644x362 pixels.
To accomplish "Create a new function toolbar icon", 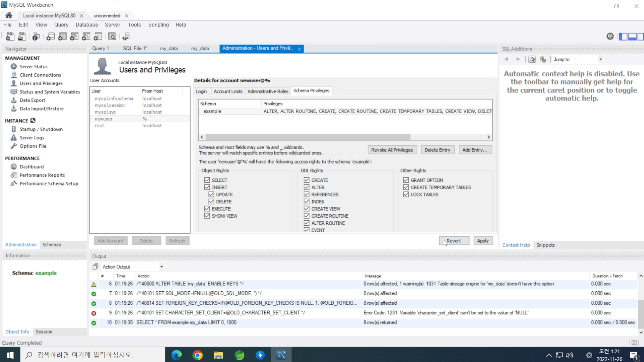I will 98,36.
